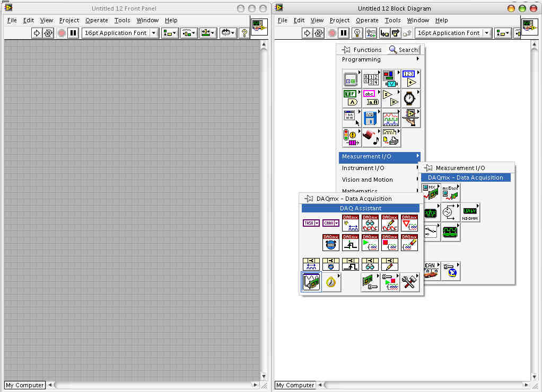Image resolution: width=542 pixels, height=392 pixels.
Task: Click the Block Diagram horizontal scrollbar
Action: [424, 385]
